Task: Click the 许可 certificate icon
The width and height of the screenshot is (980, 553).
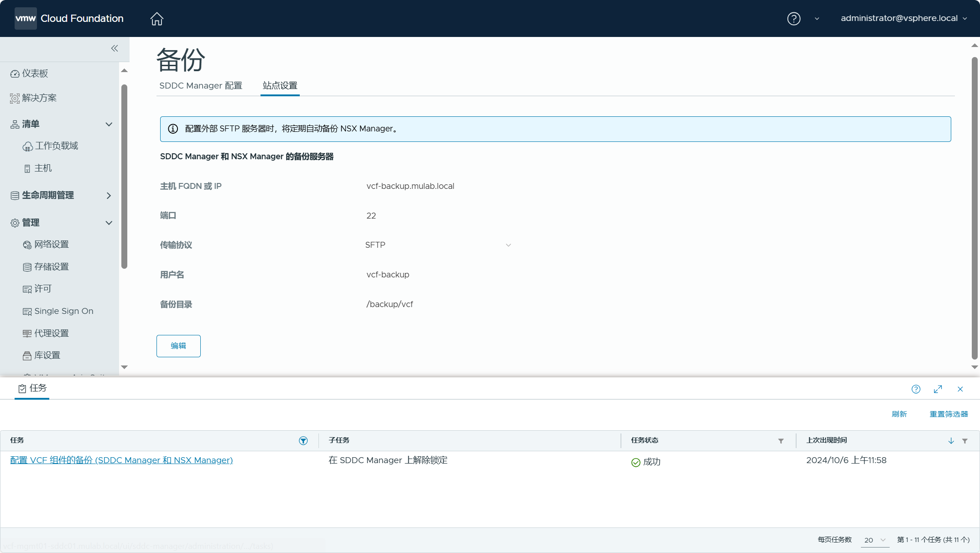Action: click(x=27, y=289)
